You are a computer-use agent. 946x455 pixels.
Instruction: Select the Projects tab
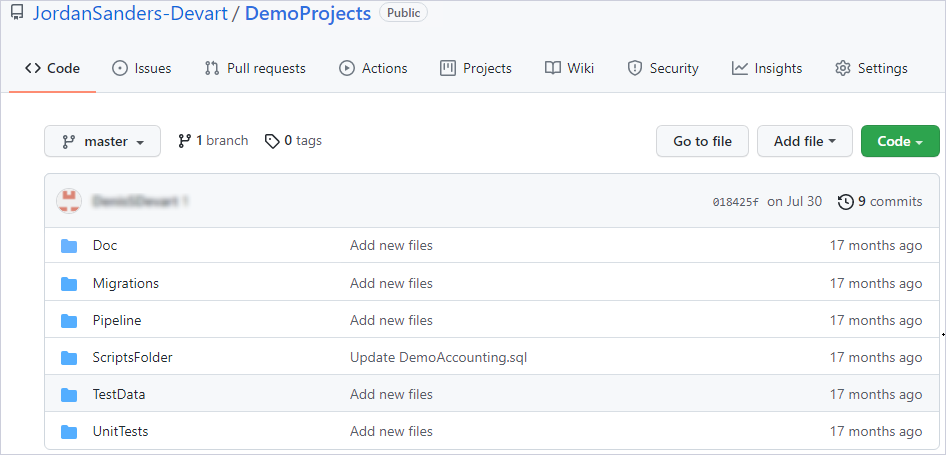coord(476,68)
